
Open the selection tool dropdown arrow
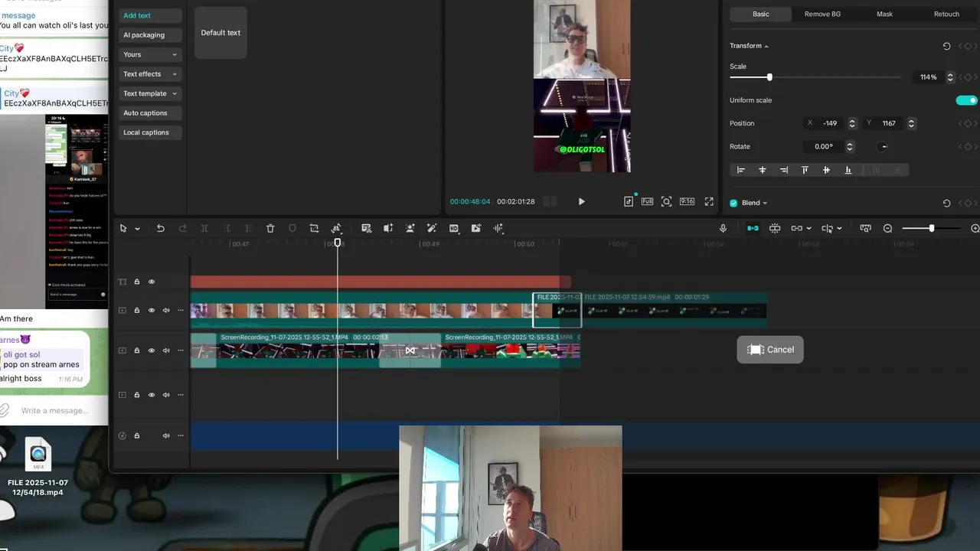click(137, 229)
